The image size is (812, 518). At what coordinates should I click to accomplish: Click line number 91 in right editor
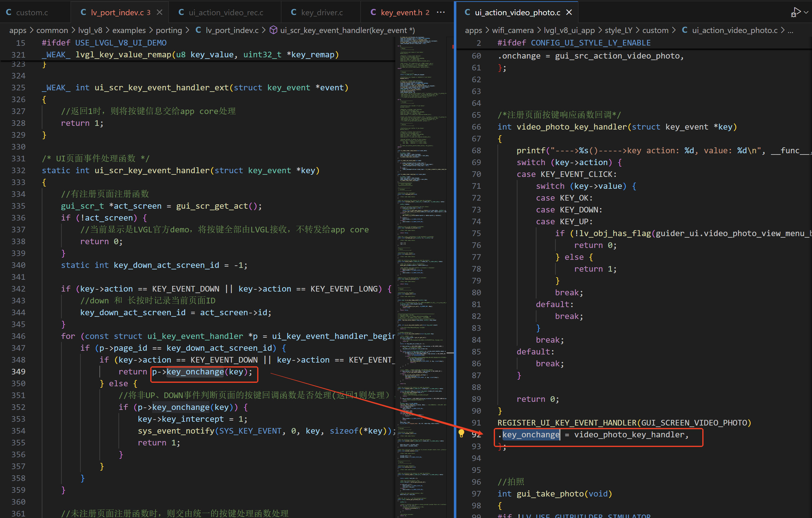pyautogui.click(x=476, y=423)
